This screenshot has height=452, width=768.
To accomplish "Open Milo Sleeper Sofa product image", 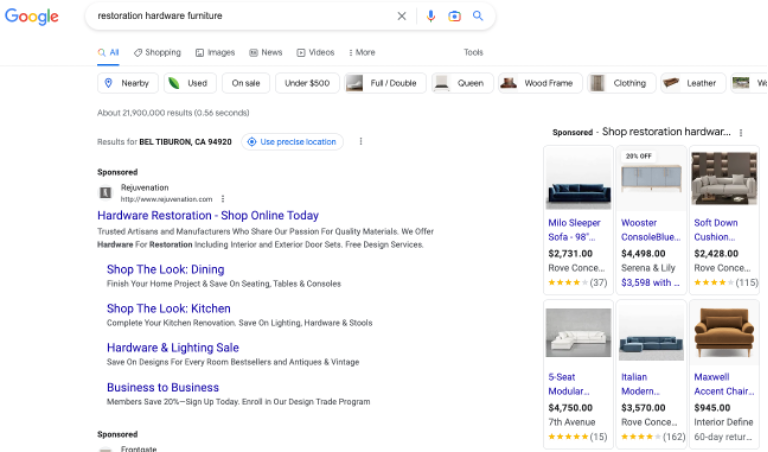I will click(x=578, y=180).
